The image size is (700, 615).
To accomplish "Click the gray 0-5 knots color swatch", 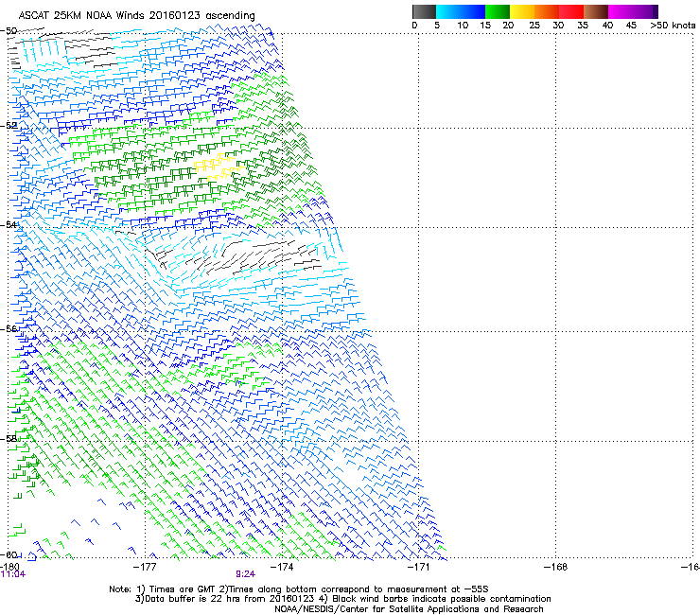I will pyautogui.click(x=424, y=11).
